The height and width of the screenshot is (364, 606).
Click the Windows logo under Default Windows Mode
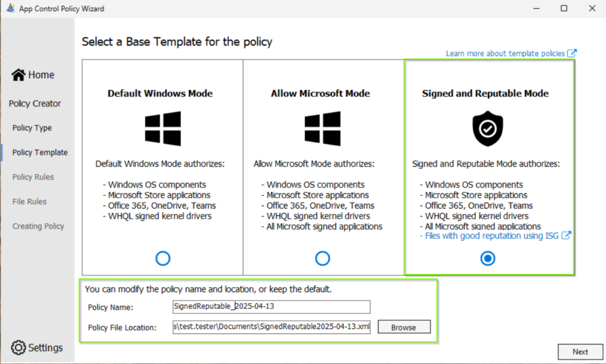tap(163, 128)
